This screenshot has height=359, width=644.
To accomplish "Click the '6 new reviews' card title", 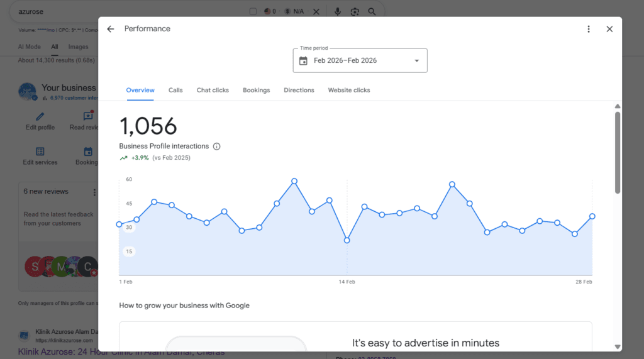I will (x=46, y=191).
